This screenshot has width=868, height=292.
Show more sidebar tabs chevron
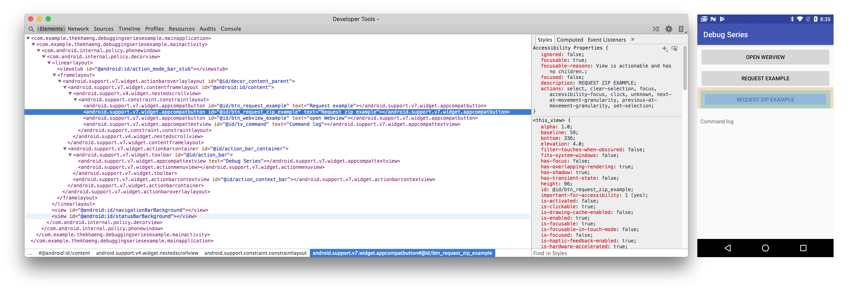pyautogui.click(x=633, y=39)
